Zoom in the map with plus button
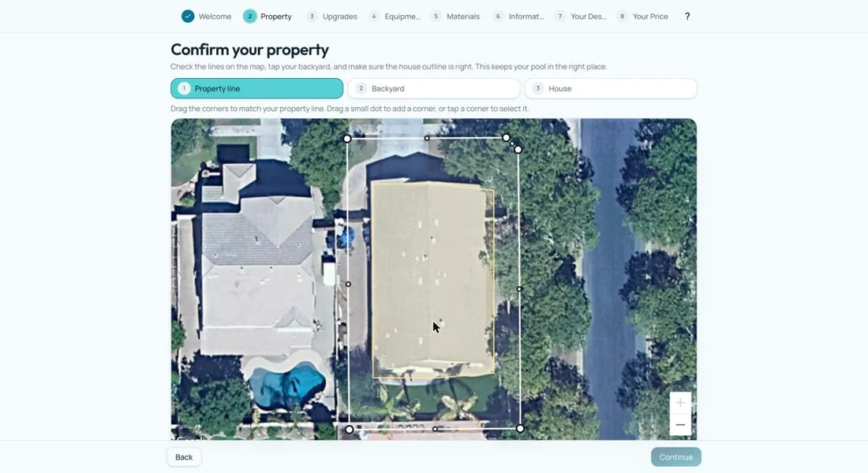Image resolution: width=868 pixels, height=473 pixels. tap(680, 403)
